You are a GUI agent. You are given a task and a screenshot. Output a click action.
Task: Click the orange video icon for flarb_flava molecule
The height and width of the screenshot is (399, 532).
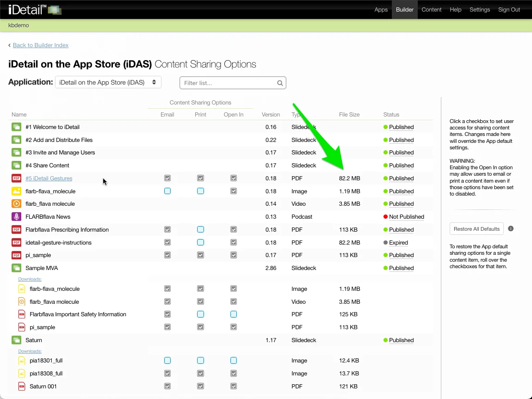point(17,204)
